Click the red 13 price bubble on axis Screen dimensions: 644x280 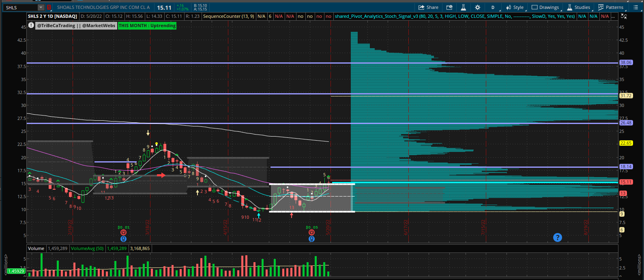tap(623, 193)
